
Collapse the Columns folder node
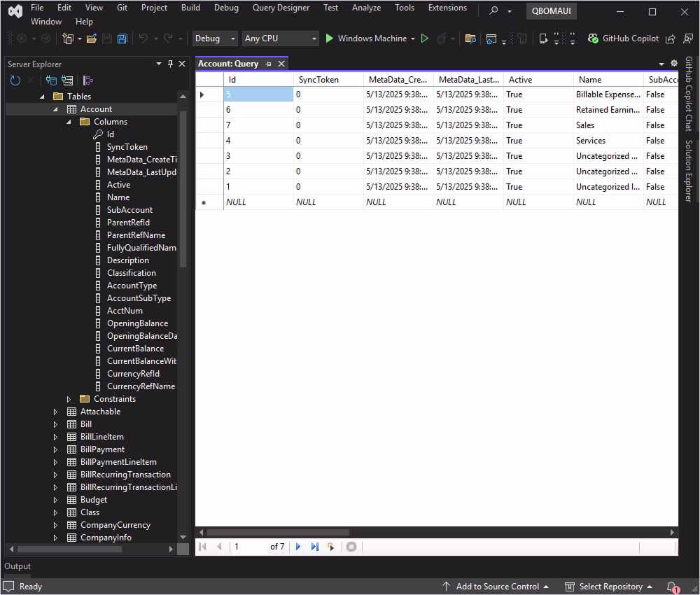(x=69, y=122)
